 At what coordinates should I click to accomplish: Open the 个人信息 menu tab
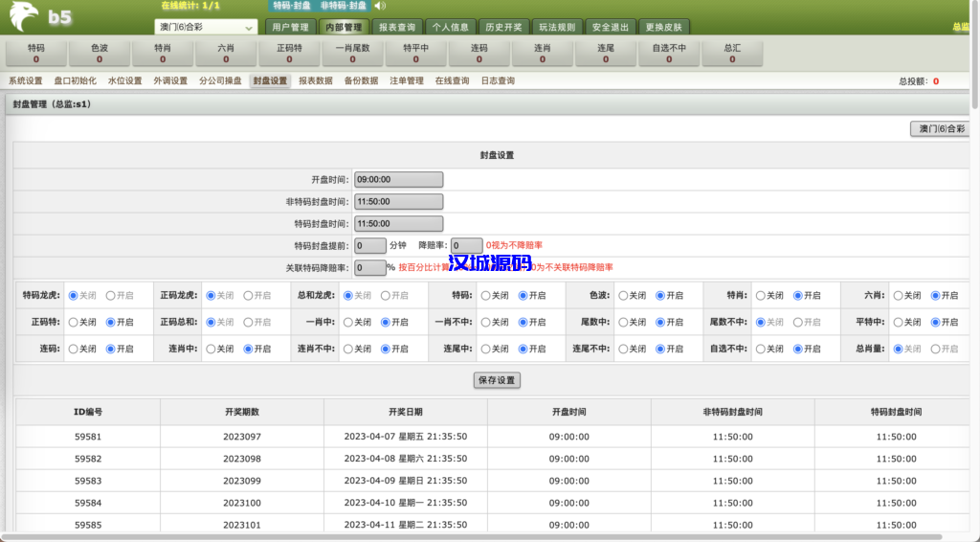point(450,27)
